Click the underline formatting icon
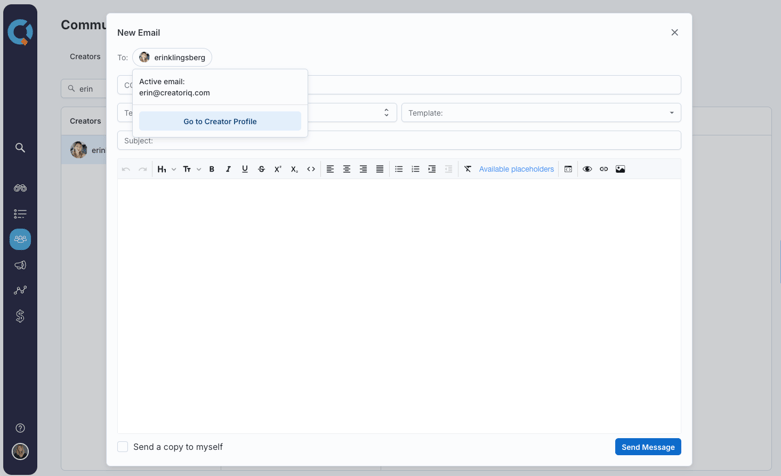The image size is (781, 476). (x=245, y=169)
